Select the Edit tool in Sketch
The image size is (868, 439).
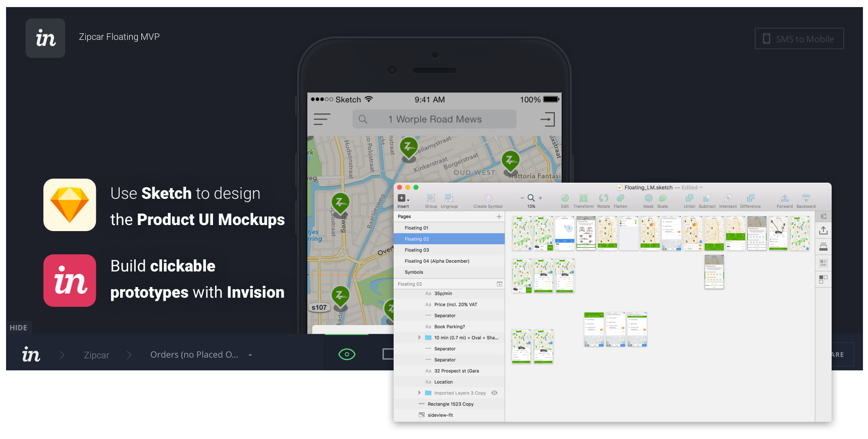(x=565, y=201)
